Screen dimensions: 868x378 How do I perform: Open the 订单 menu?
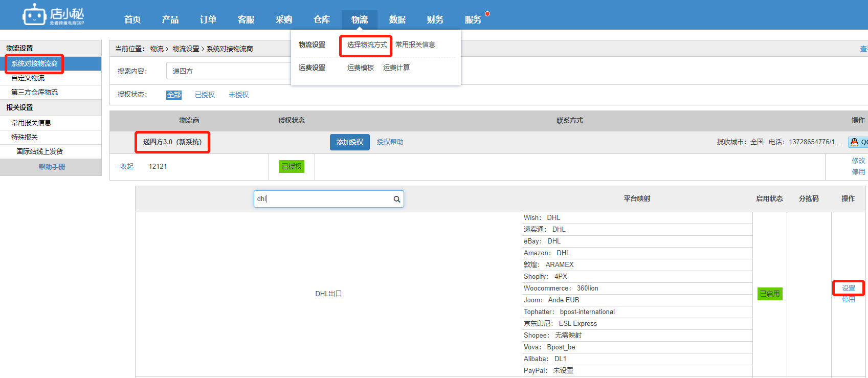(208, 19)
